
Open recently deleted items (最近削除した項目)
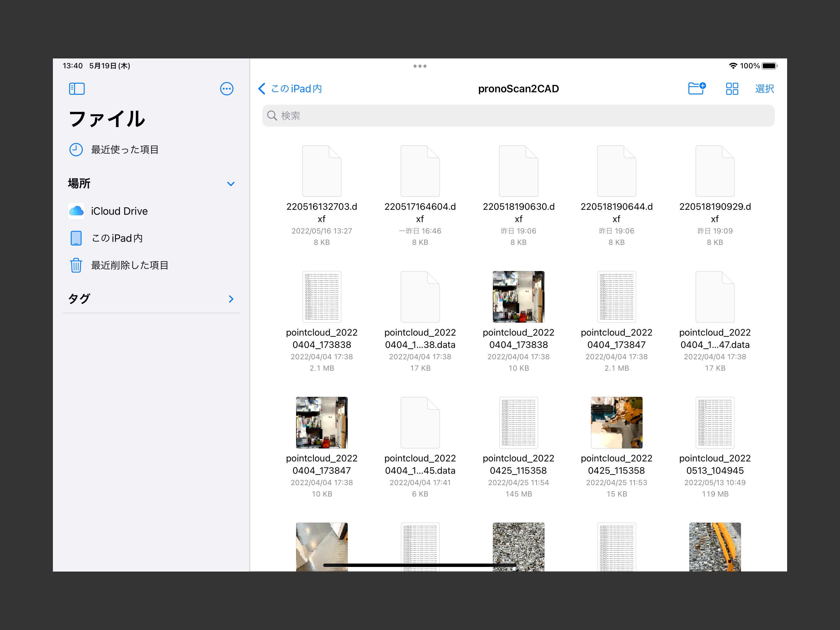(119, 265)
